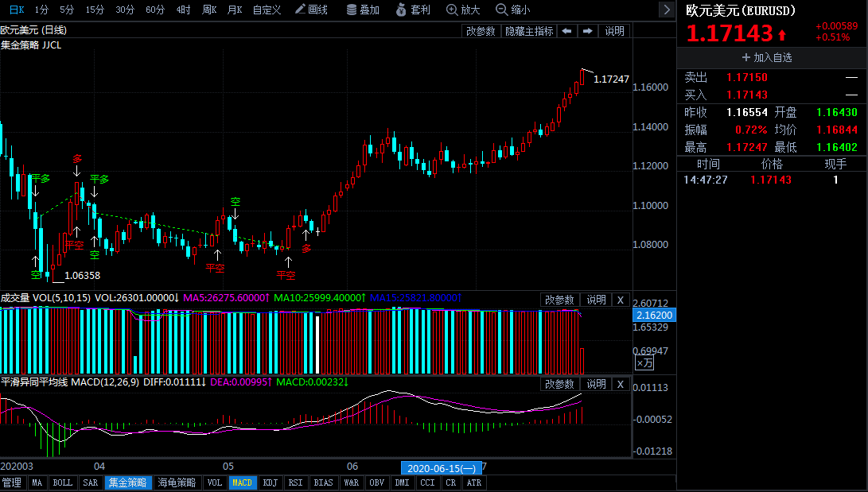The width and height of the screenshot is (868, 492).
Task: Click the right arrow above the chart
Action: point(588,31)
